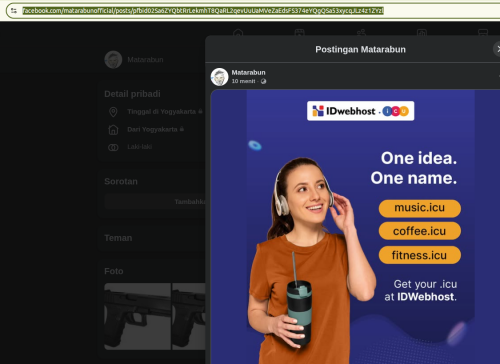The image size is (500, 364).
Task: Click the Tinggal di Yogyakarta location pin icon
Action: (113, 112)
